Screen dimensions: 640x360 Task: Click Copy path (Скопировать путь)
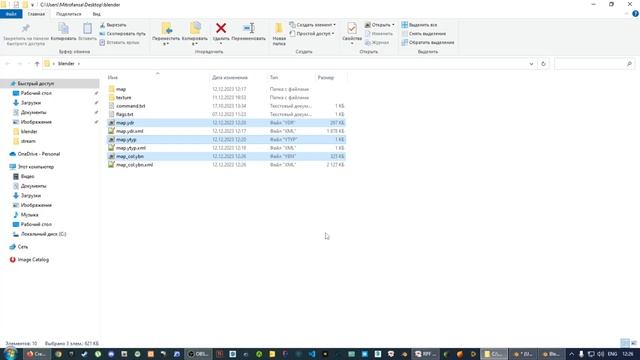pos(122,33)
